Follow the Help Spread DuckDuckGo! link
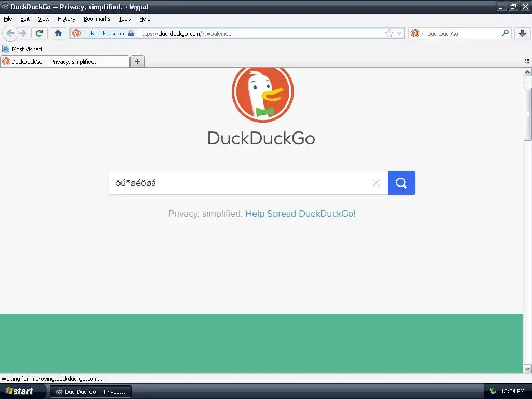Image resolution: width=532 pixels, height=399 pixels. click(x=300, y=214)
